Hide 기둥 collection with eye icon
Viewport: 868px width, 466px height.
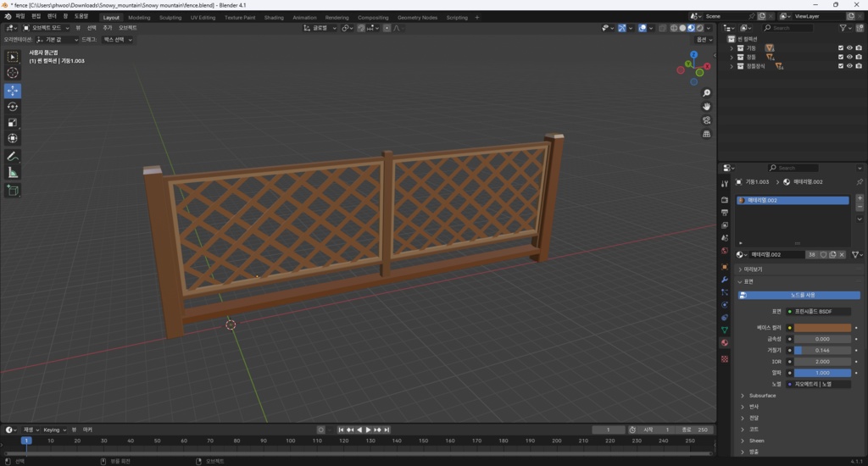click(x=849, y=48)
